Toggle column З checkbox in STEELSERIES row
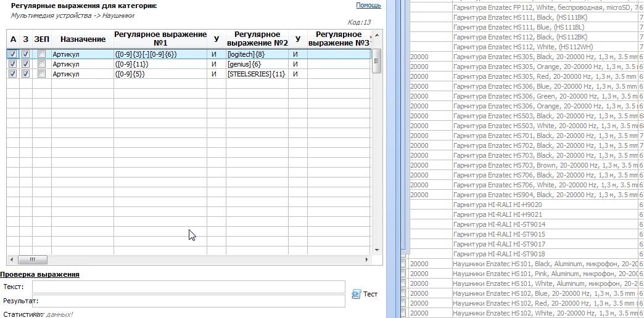Screen dimensions: 644x318 coord(26,74)
